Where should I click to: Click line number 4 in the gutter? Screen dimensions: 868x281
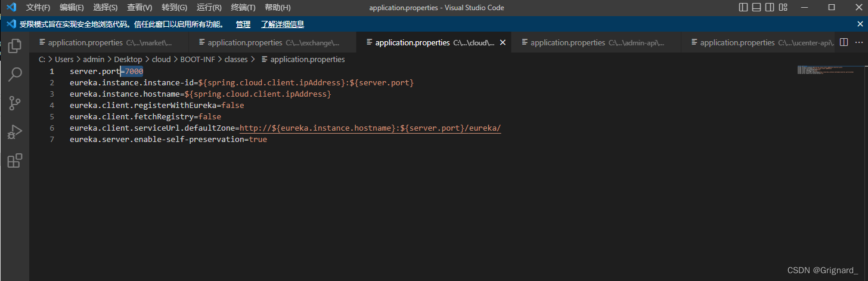pos(52,106)
